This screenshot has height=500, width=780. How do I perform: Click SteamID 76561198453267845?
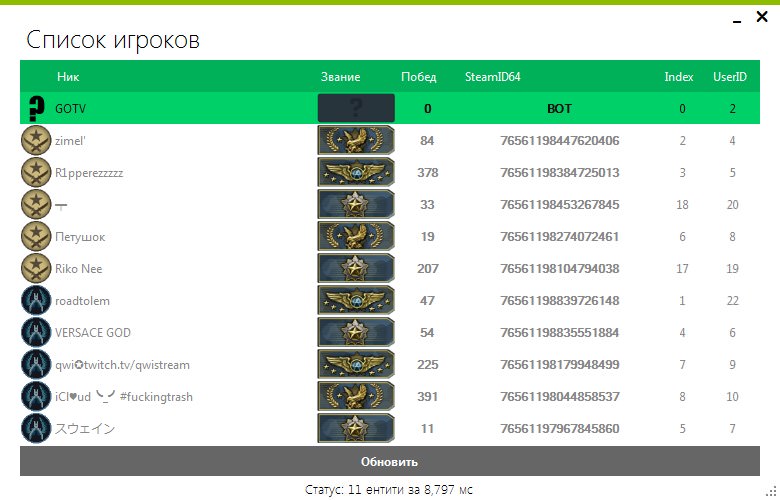[560, 204]
